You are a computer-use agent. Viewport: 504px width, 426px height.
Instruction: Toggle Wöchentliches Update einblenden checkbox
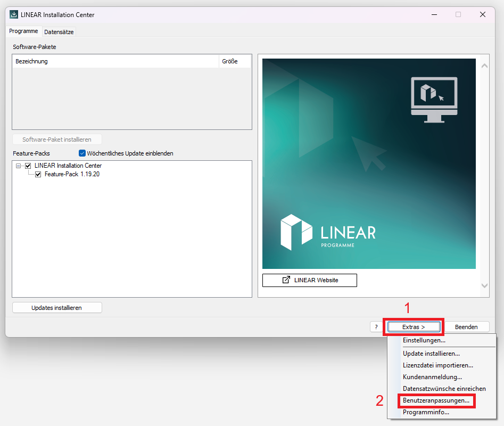tap(82, 153)
